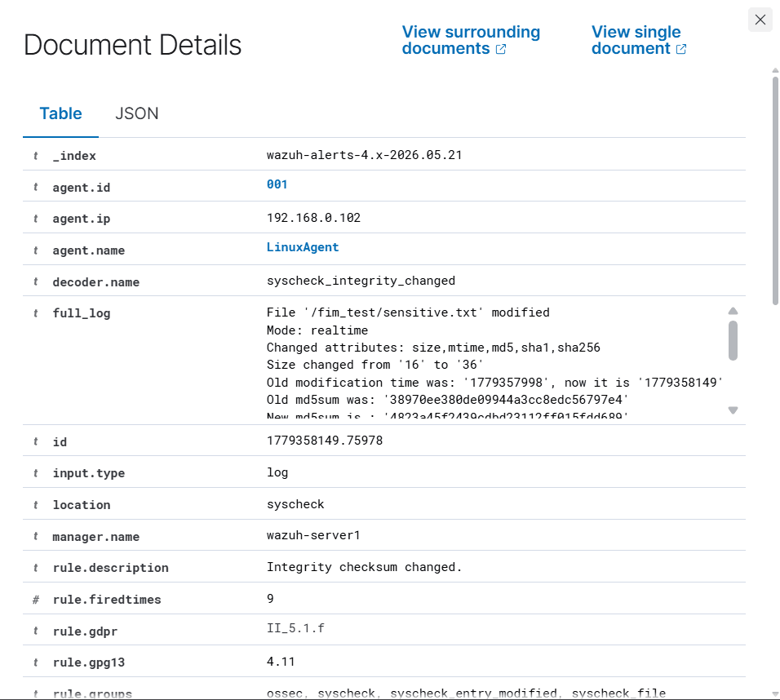Image resolution: width=780 pixels, height=700 pixels.
Task: Click the location value syscheck
Action: [x=295, y=504]
